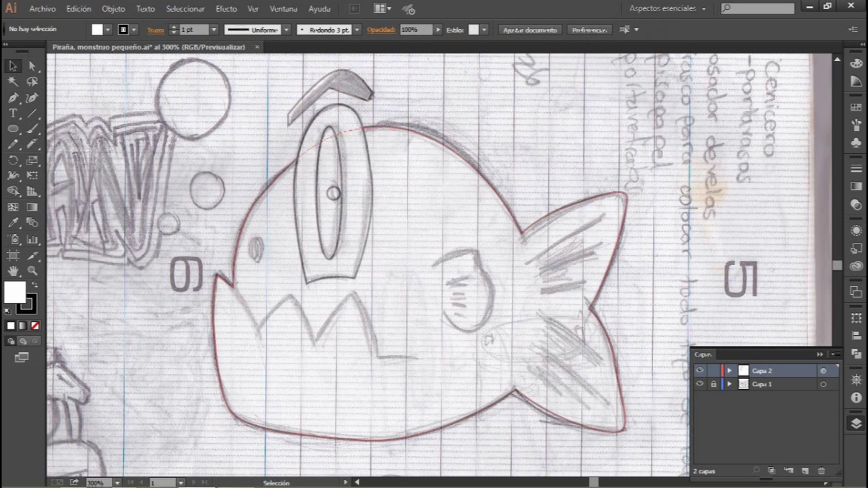Select the Direct Selection tool
The height and width of the screenshot is (488, 868).
32,66
